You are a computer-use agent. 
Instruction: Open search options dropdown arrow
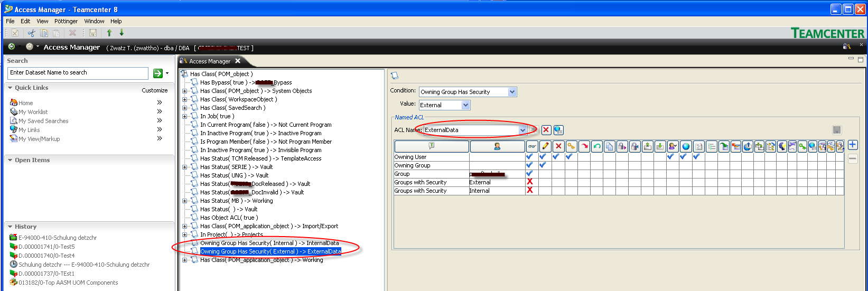tap(167, 73)
